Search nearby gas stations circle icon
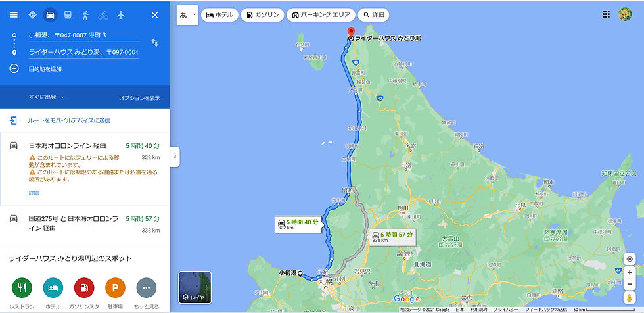The image size is (644, 313). click(x=84, y=288)
